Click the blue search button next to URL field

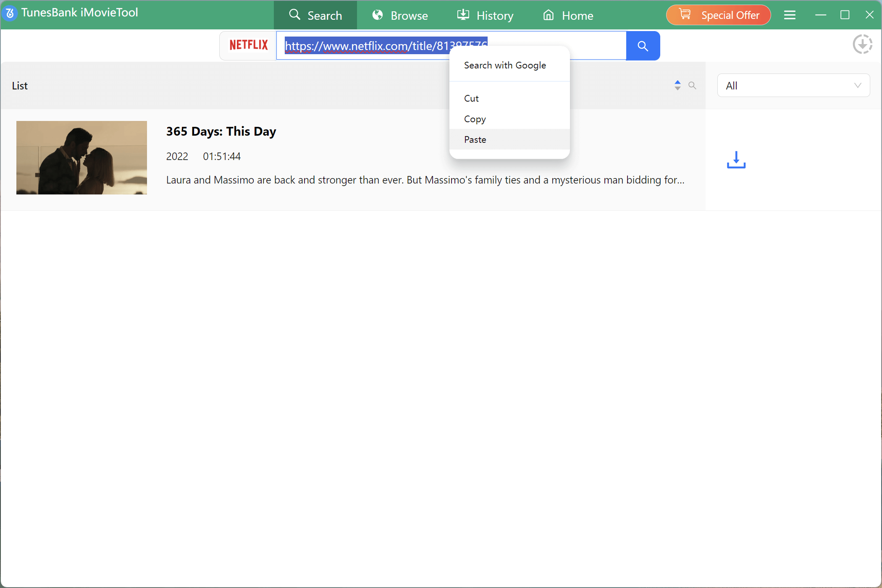click(x=643, y=45)
